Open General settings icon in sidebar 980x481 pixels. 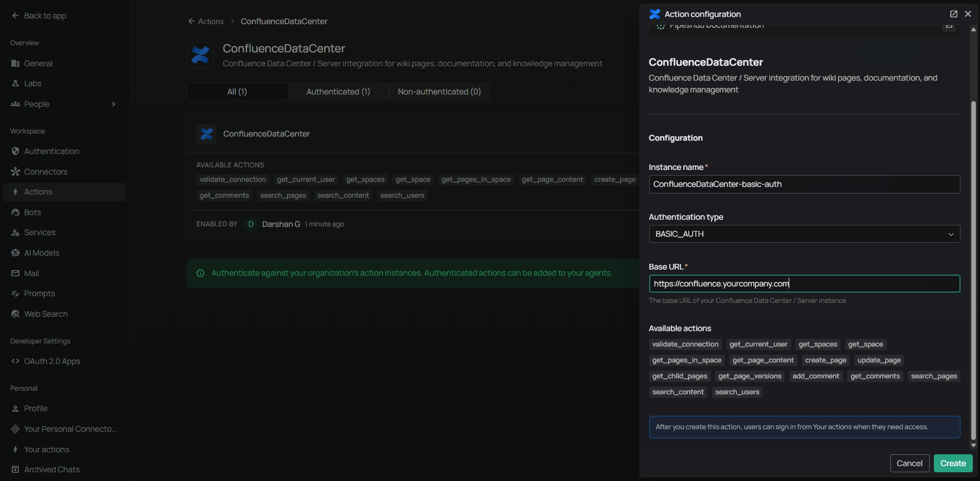pyautogui.click(x=15, y=64)
